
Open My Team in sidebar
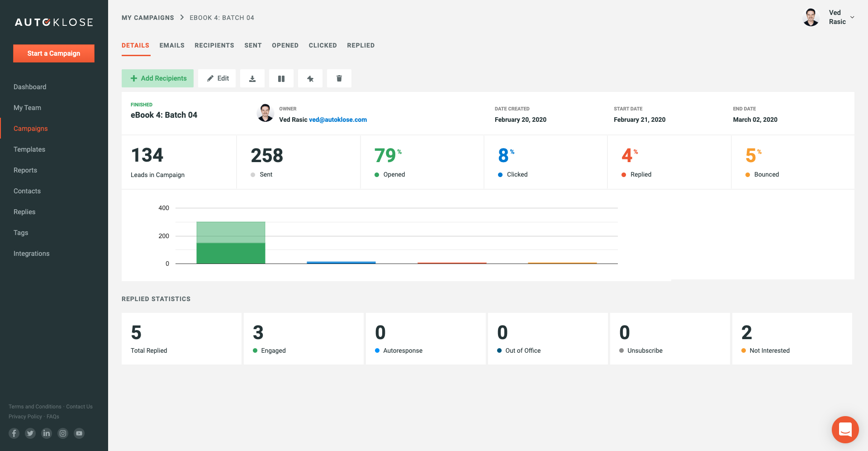(27, 108)
